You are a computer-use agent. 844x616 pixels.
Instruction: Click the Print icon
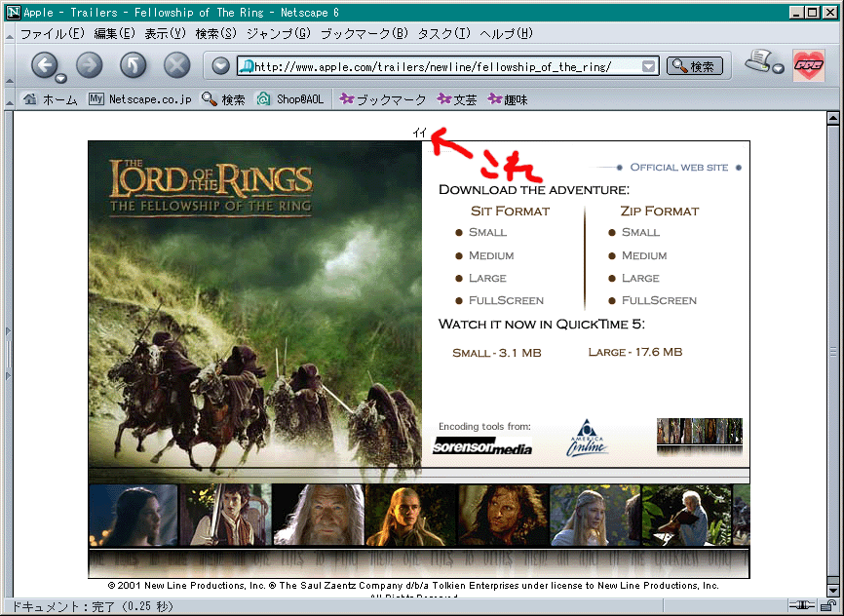[x=758, y=60]
